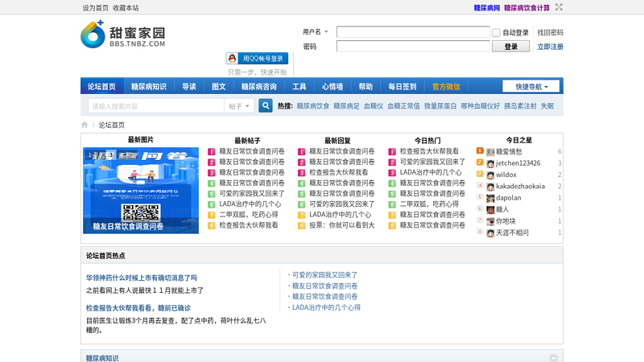Open the 糖尿病饮食计算 top link
This screenshot has width=644, height=362.
pyautogui.click(x=526, y=8)
